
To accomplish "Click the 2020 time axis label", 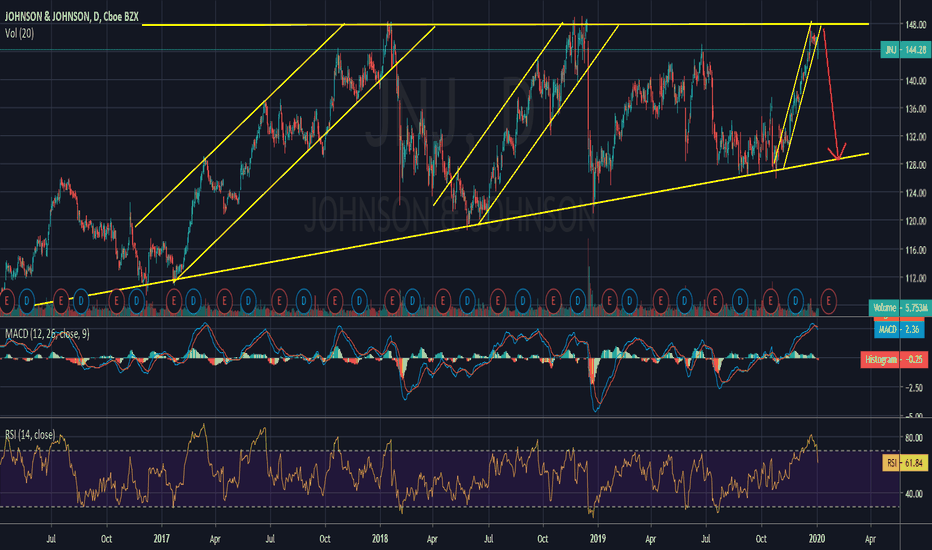I will click(817, 539).
